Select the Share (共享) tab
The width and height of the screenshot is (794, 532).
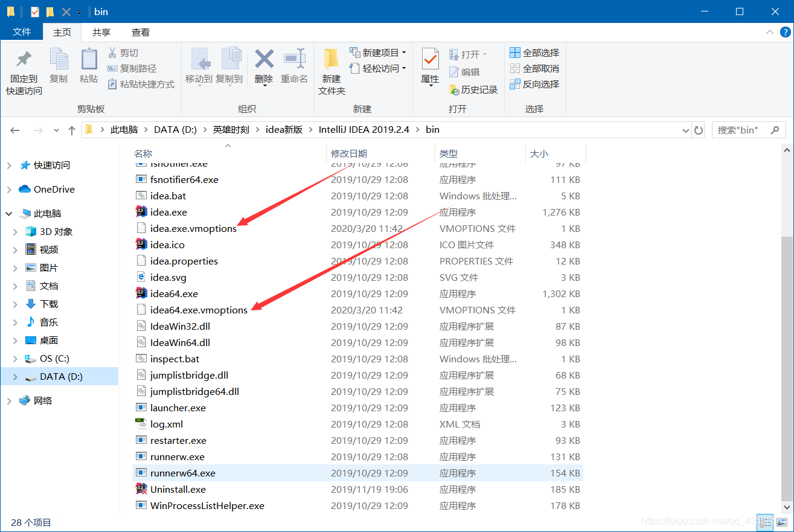(x=101, y=32)
